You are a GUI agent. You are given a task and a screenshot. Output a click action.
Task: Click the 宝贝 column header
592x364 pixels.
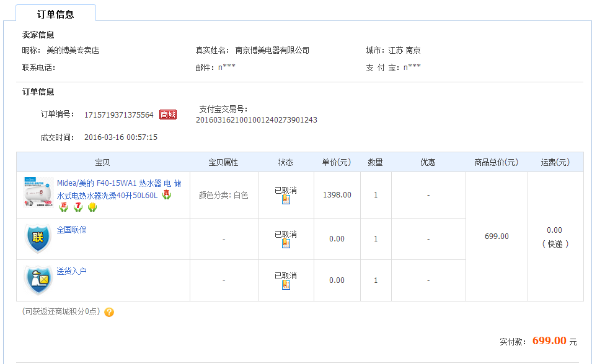coord(102,162)
